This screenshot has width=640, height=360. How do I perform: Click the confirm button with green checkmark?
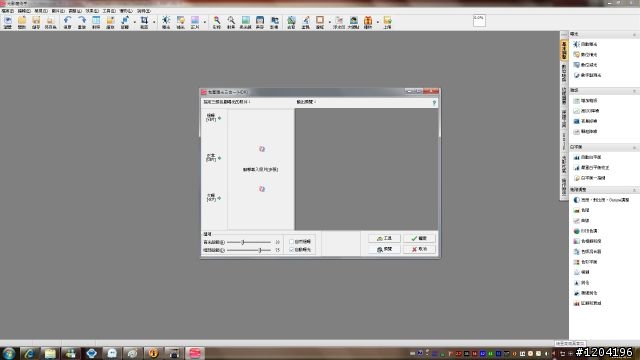[419, 238]
